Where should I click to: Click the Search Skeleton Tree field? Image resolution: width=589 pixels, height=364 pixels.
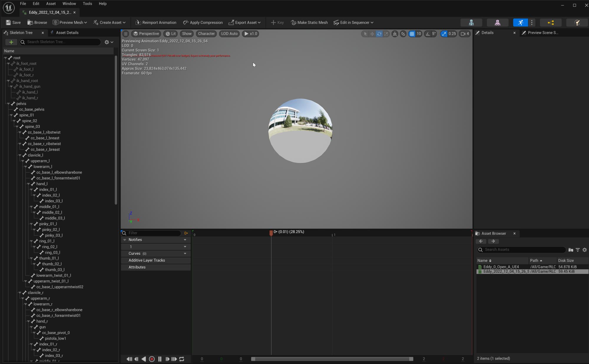click(60, 42)
